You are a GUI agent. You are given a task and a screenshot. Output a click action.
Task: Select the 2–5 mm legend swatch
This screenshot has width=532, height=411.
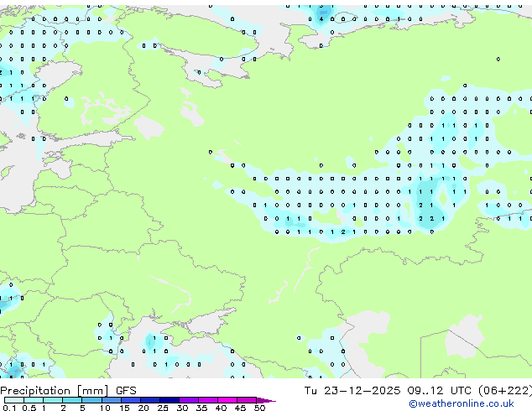coord(72,400)
